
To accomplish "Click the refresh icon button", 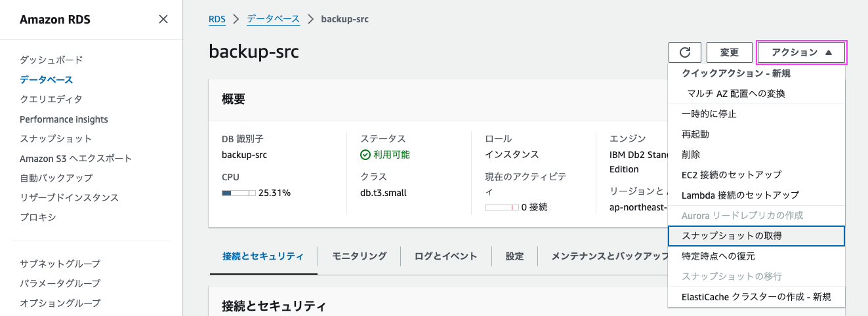I will (x=685, y=52).
